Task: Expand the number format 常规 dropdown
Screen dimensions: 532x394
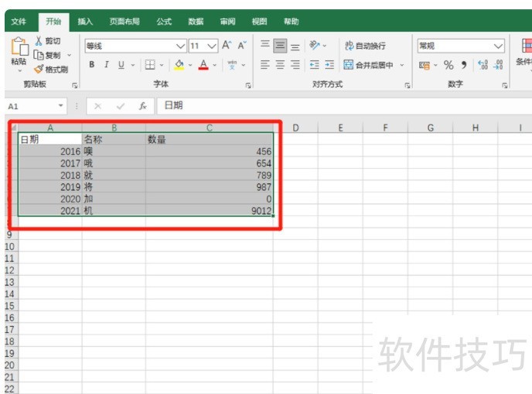Action: point(498,46)
